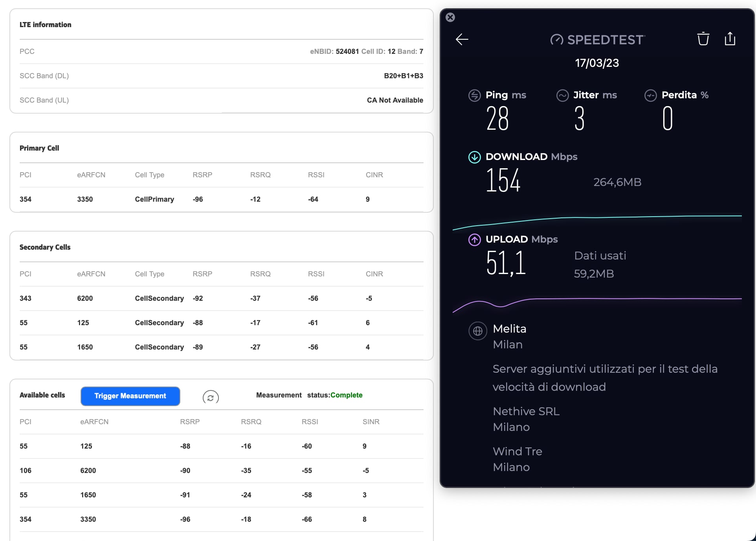Click the Primary Cell PCI 354 cell
Image resolution: width=756 pixels, height=541 pixels.
point(26,199)
